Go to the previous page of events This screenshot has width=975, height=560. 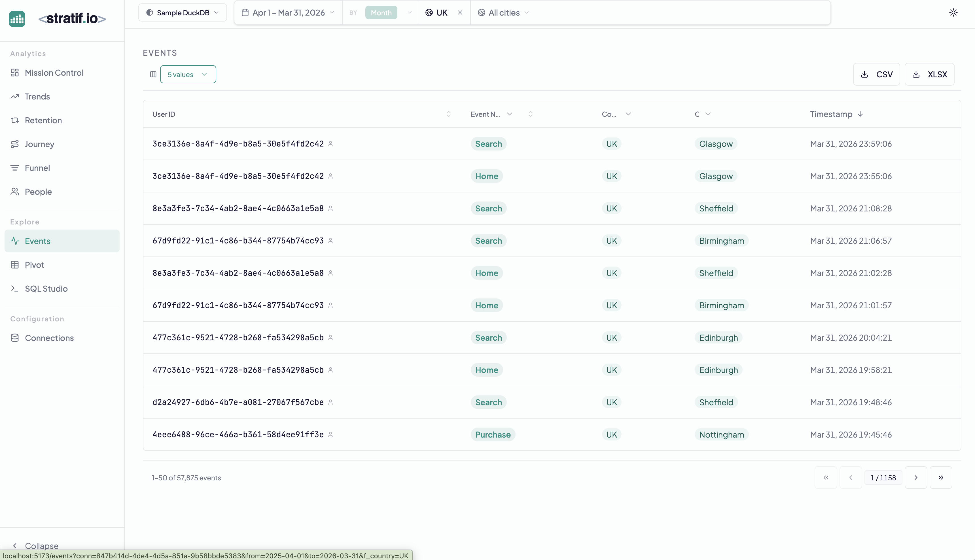point(851,478)
